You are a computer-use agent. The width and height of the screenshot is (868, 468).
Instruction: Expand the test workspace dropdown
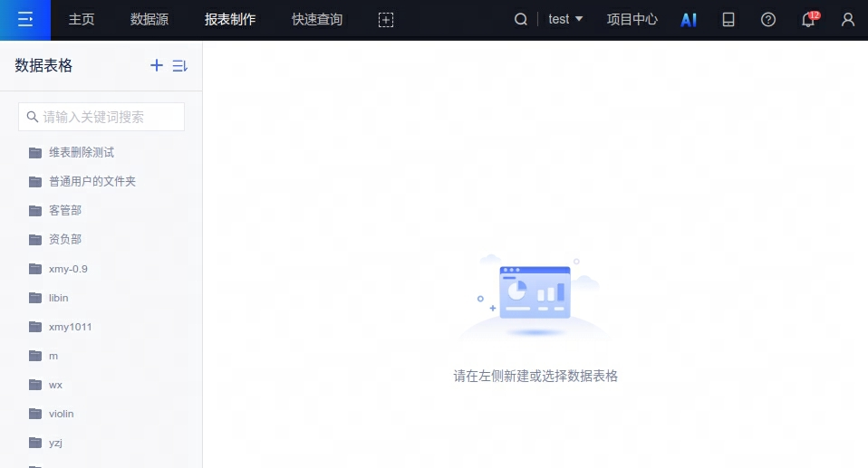pyautogui.click(x=565, y=20)
